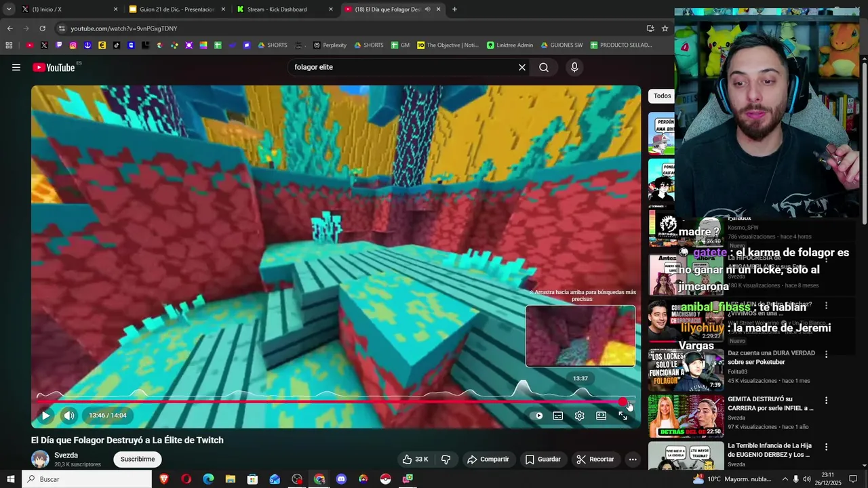The height and width of the screenshot is (488, 868).
Task: Clear the search box with the X
Action: click(x=522, y=67)
